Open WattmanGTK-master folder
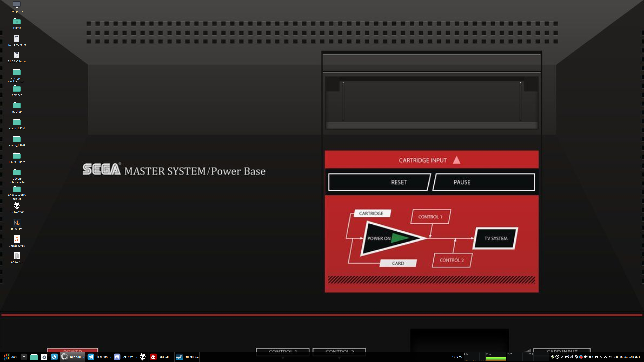Screen dimensions: 644x362 click(17, 193)
